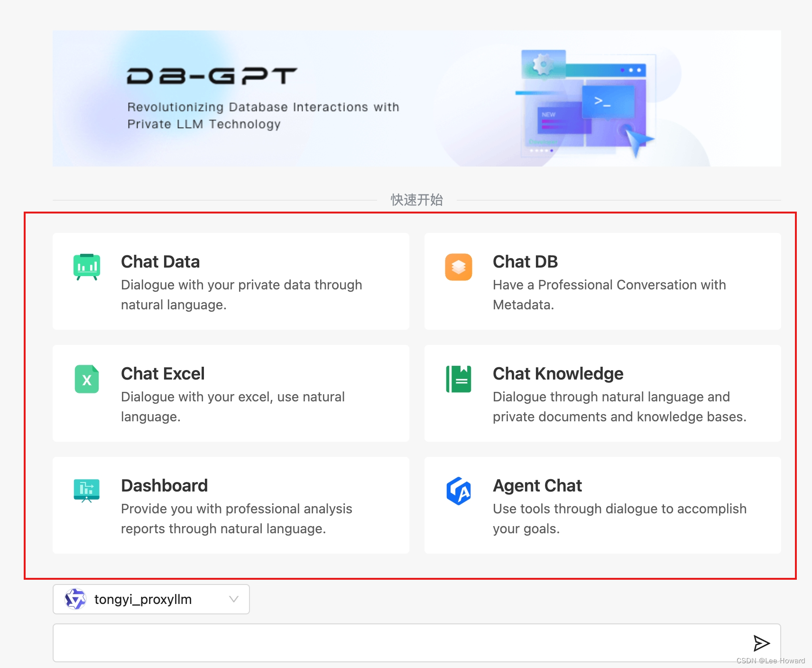Click the DB-GPT banner image
The width and height of the screenshot is (812, 668).
[x=416, y=98]
